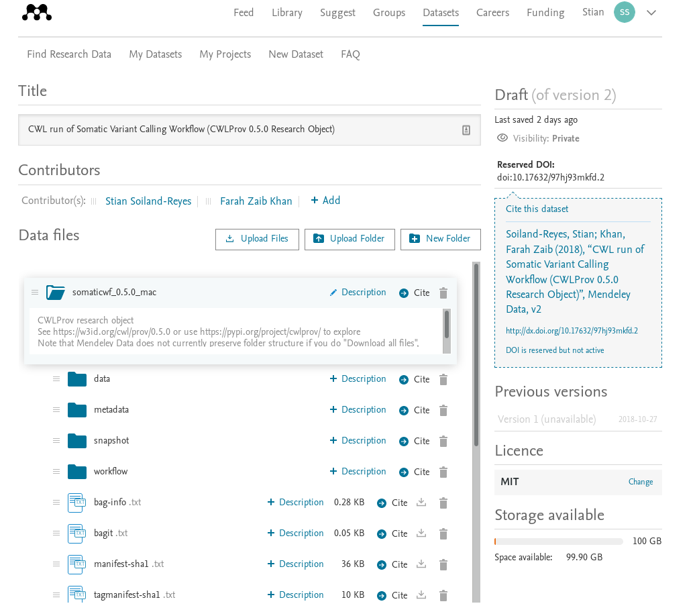Click the Upload Folder button
The width and height of the screenshot is (695, 616).
point(350,239)
